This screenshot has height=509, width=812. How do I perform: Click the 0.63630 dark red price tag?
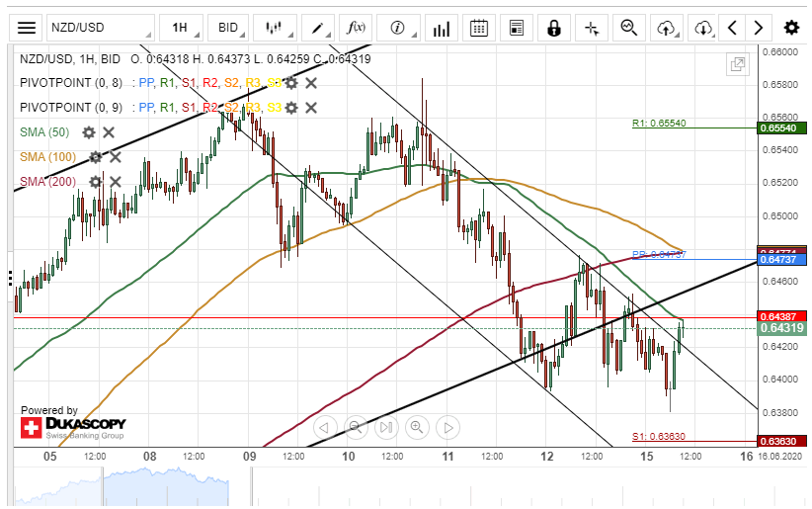coord(782,442)
